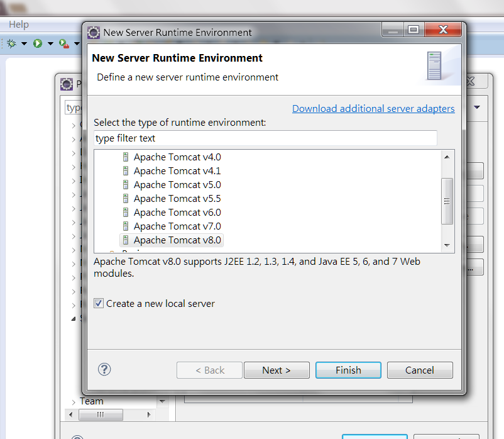The height and width of the screenshot is (439, 504).
Task: Open Download additional server adapters link
Action: click(373, 109)
